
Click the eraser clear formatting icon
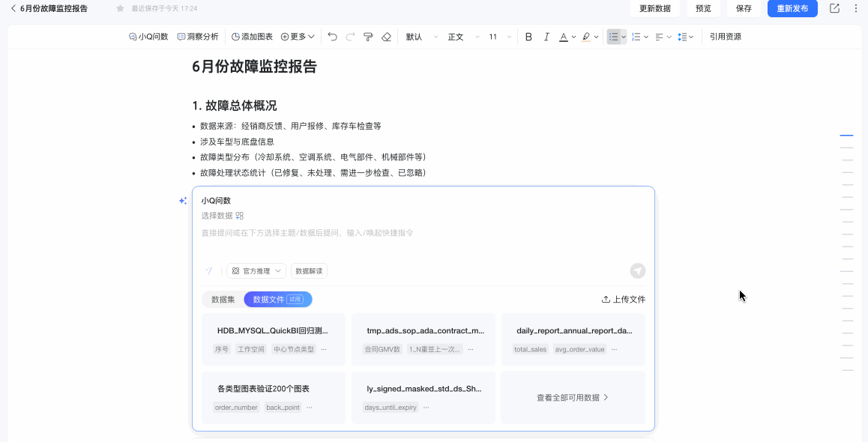tap(386, 37)
